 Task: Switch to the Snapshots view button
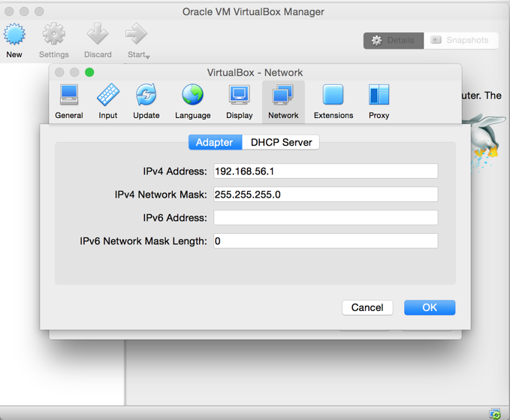[461, 41]
